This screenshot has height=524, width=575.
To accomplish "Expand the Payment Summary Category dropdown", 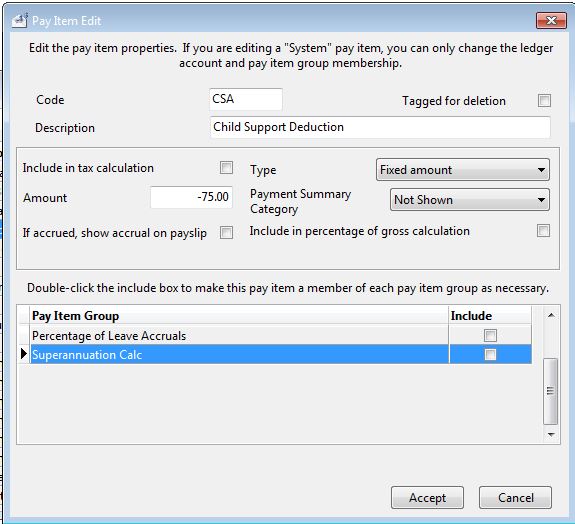I will coord(470,200).
